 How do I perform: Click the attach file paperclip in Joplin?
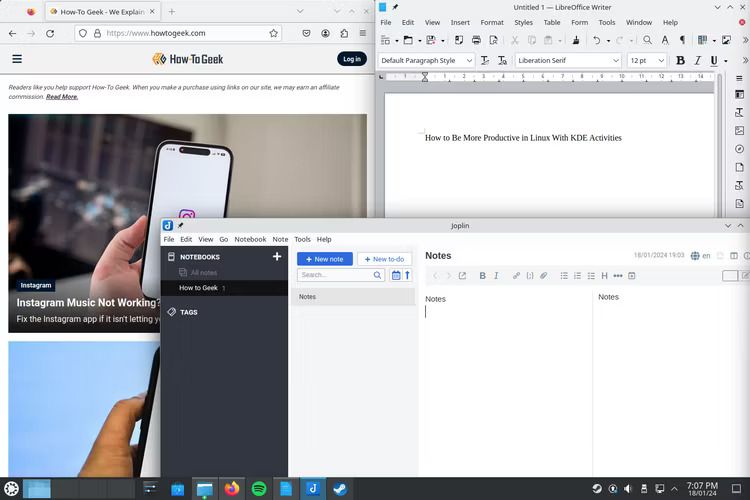[x=543, y=276]
